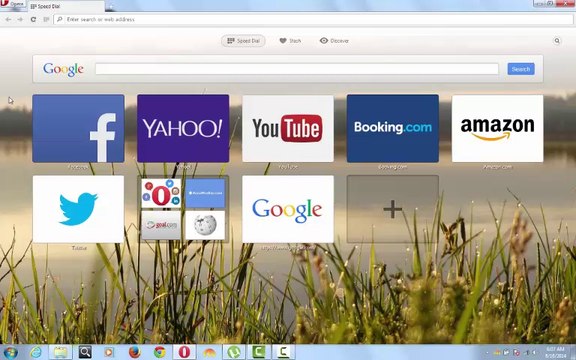Click the Google logo in search box

click(x=63, y=69)
